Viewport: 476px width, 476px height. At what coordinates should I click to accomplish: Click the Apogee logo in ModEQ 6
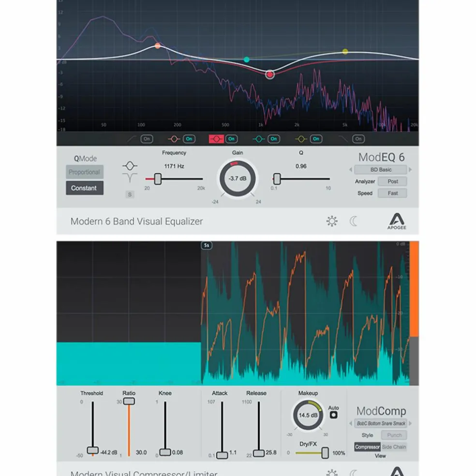(x=397, y=221)
